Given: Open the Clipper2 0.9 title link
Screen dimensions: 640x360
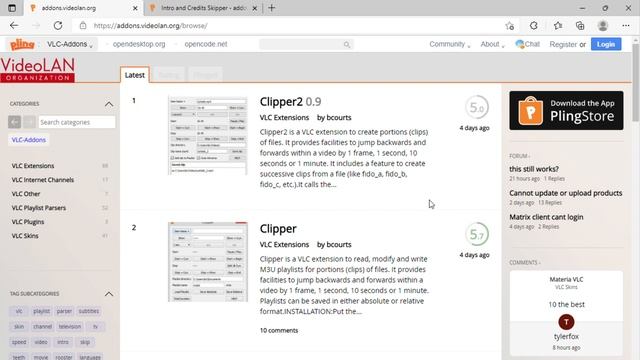Looking at the screenshot, I should pos(290,102).
